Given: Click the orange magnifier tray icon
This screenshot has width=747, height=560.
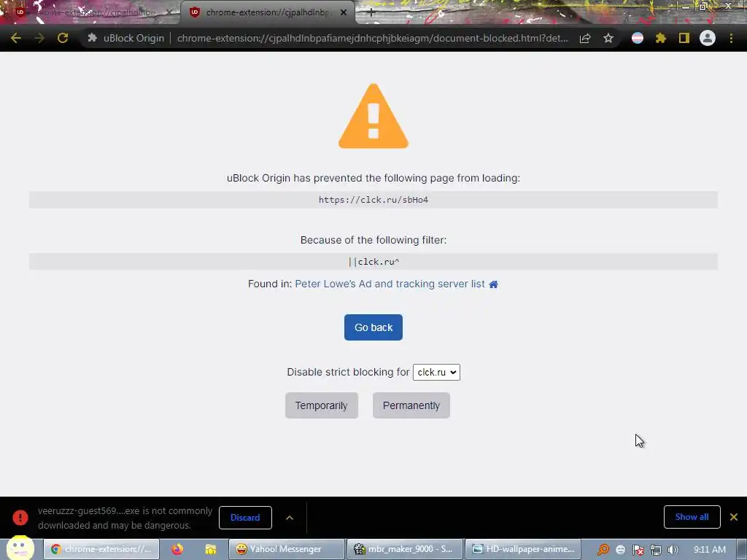Looking at the screenshot, I should [x=603, y=550].
